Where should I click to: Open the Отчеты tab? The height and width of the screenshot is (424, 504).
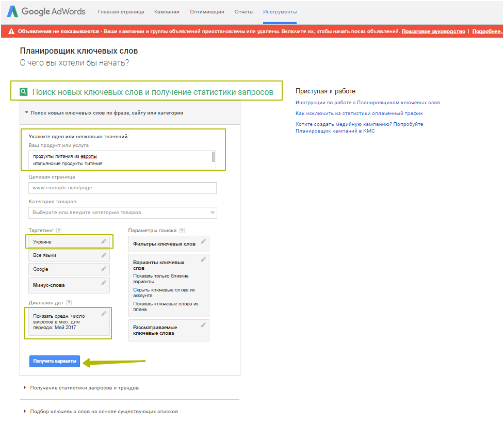pyautogui.click(x=244, y=12)
